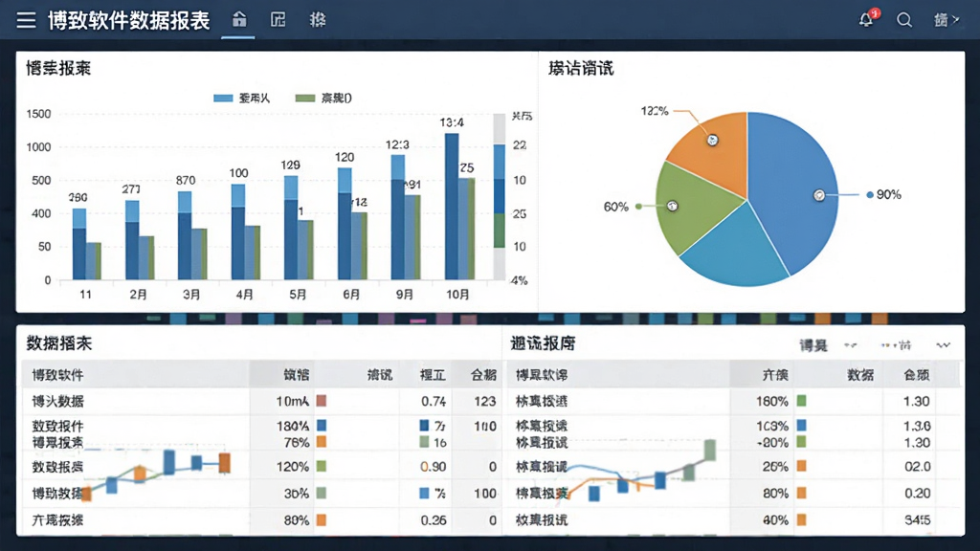980x551 pixels.
Task: Click the orange swatch next to 76%
Action: [322, 442]
